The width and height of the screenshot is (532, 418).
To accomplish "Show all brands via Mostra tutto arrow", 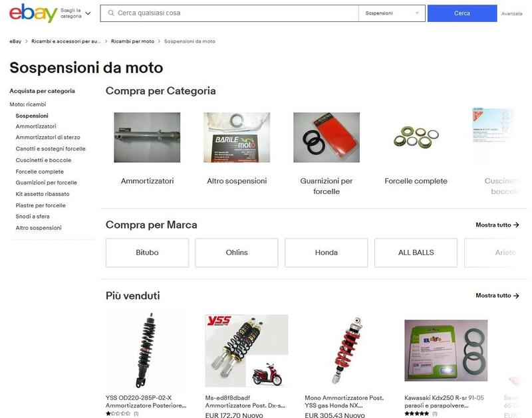I will tap(497, 225).
